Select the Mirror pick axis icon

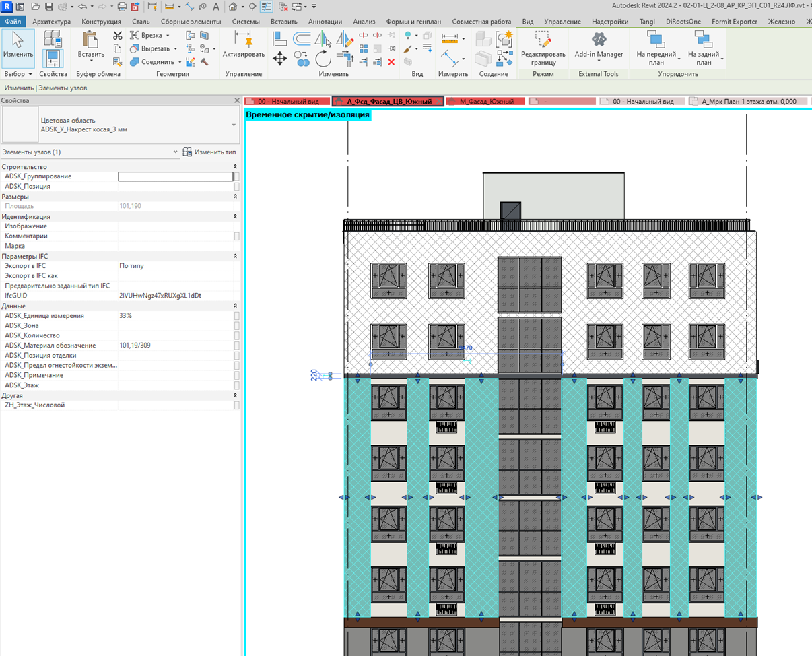(324, 38)
